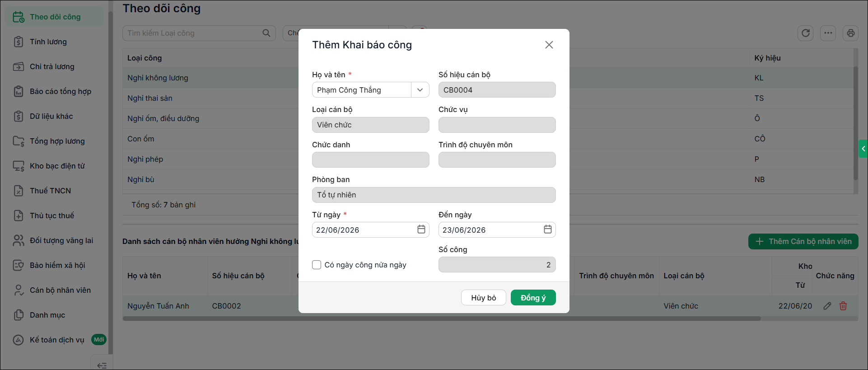
Task: Click the Loại cán bộ Viên chức field
Action: (x=370, y=125)
